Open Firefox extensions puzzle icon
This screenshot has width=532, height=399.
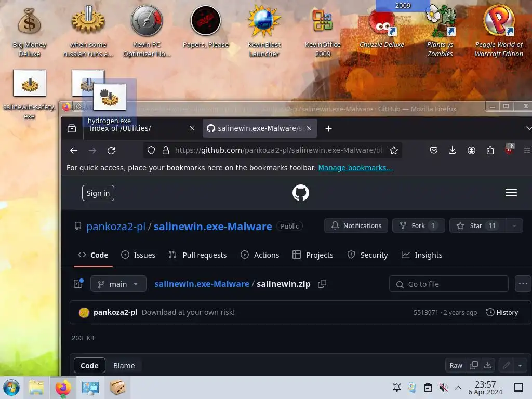490,150
